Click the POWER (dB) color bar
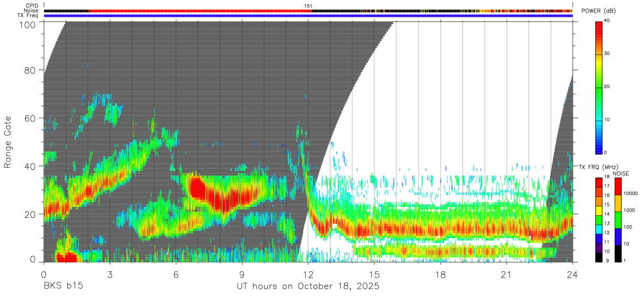The image size is (644, 297). 599,86
